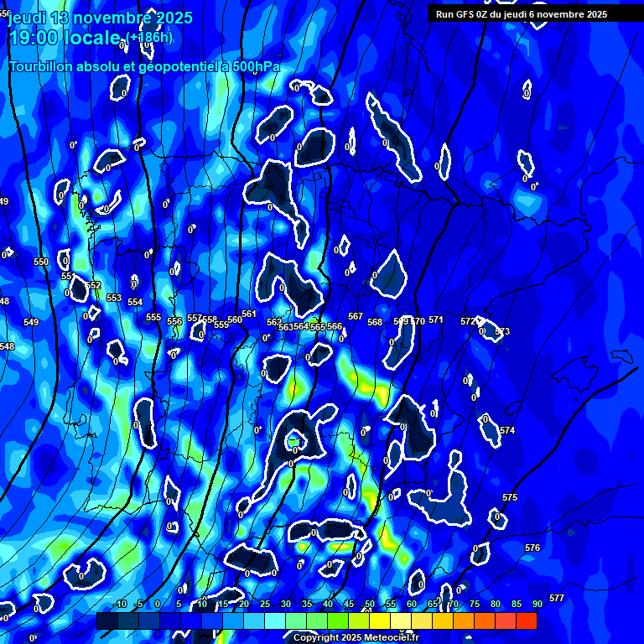Screen dimensions: 644x644
Task: Click the darkest navy swatch at the legend's left end
Action: [x=107, y=621]
